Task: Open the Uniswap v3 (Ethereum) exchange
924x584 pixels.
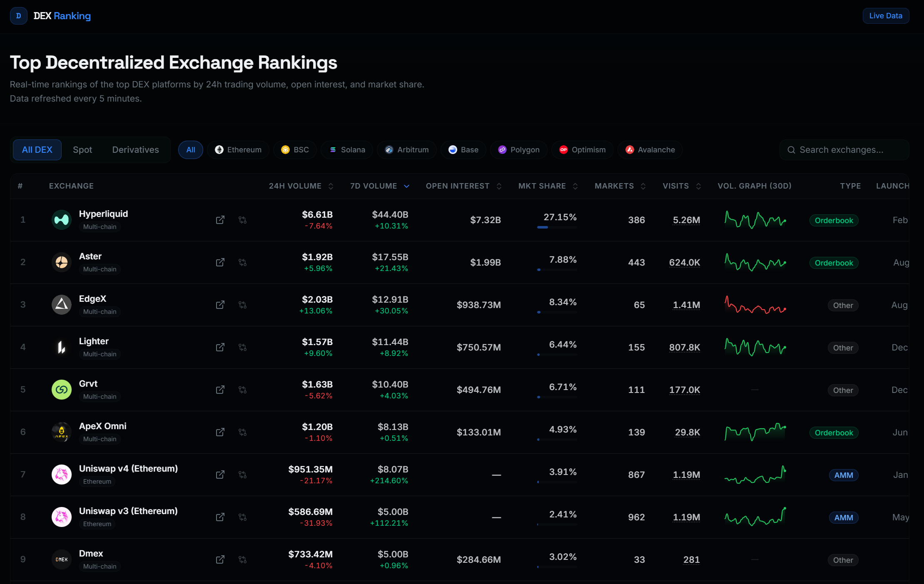Action: click(x=128, y=511)
